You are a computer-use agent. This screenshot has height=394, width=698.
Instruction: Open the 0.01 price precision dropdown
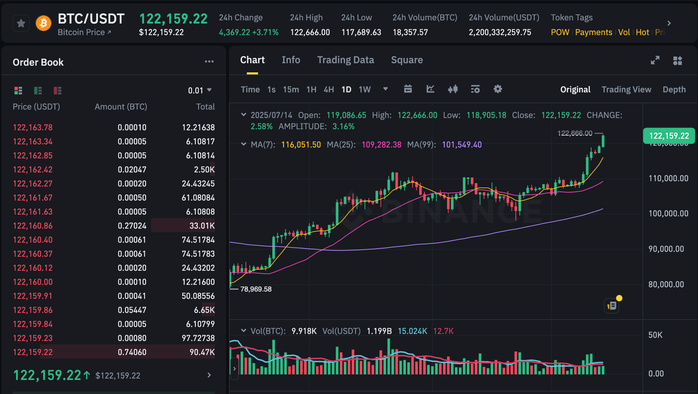(x=199, y=90)
